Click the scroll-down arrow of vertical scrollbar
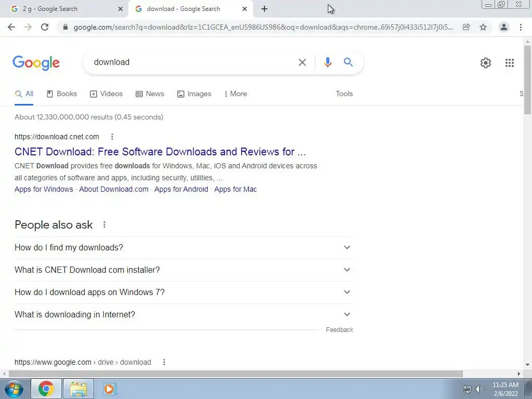The image size is (532, 399). point(527,365)
